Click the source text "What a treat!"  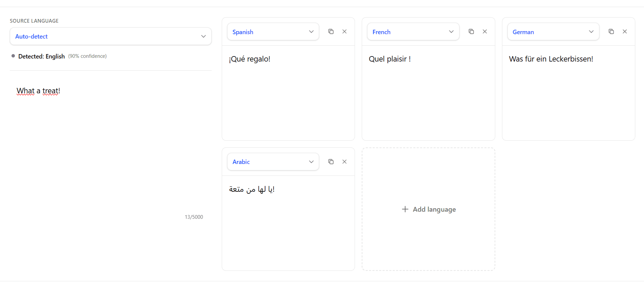[x=38, y=91]
